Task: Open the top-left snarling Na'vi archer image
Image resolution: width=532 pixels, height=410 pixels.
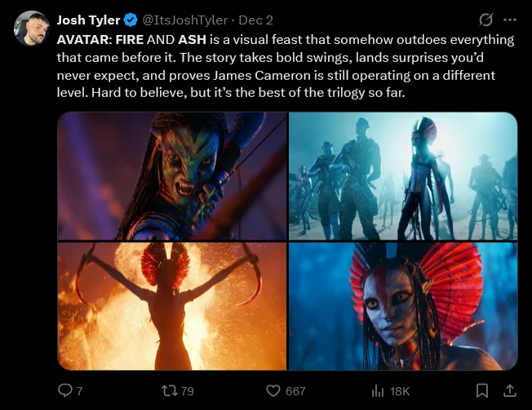Action: [172, 176]
